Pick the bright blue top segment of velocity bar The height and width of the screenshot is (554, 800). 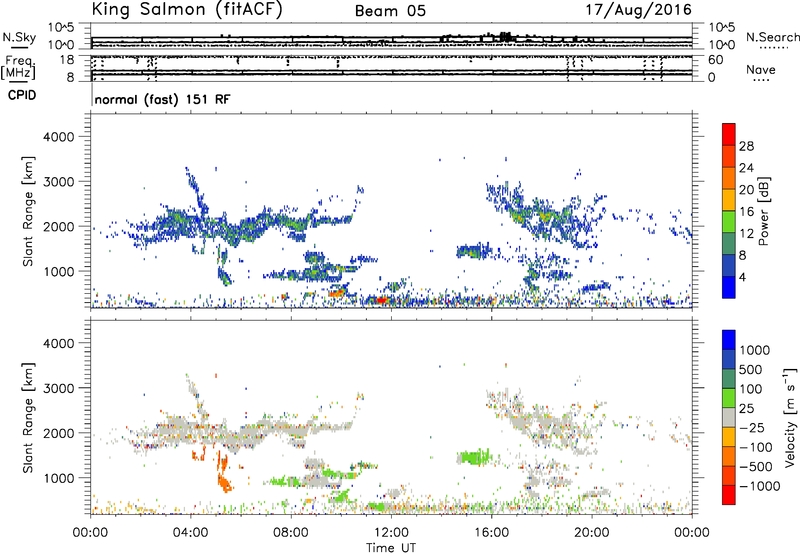(x=729, y=340)
